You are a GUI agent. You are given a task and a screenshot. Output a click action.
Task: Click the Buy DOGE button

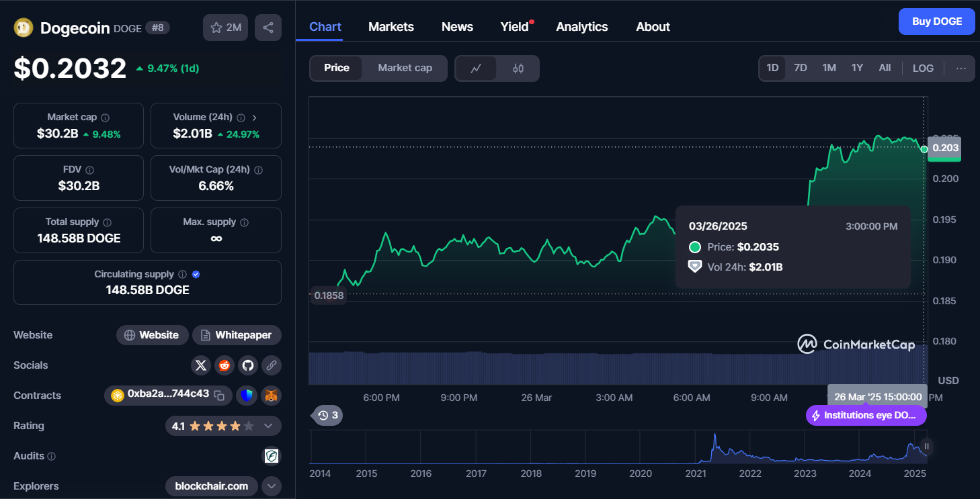pyautogui.click(x=936, y=21)
